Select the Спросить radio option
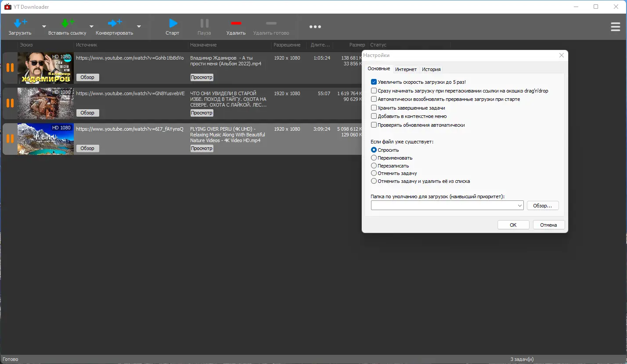627x364 pixels. point(374,150)
